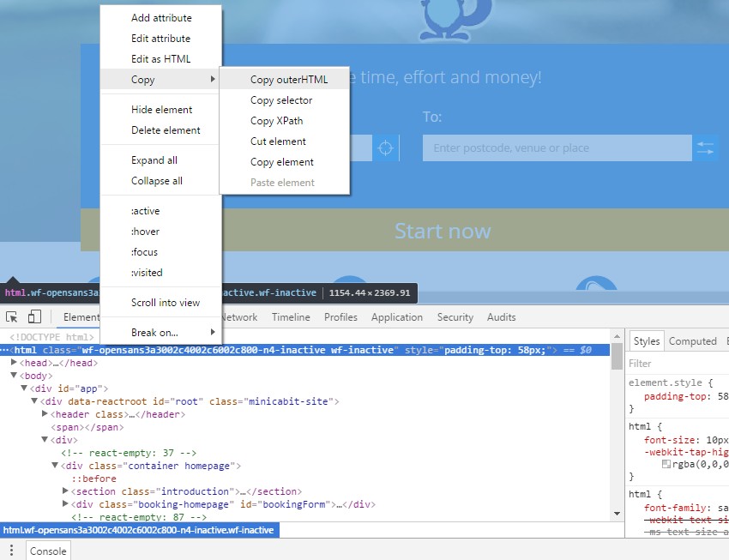
Task: Choose Edit as HTML from the context menu
Action: (160, 58)
